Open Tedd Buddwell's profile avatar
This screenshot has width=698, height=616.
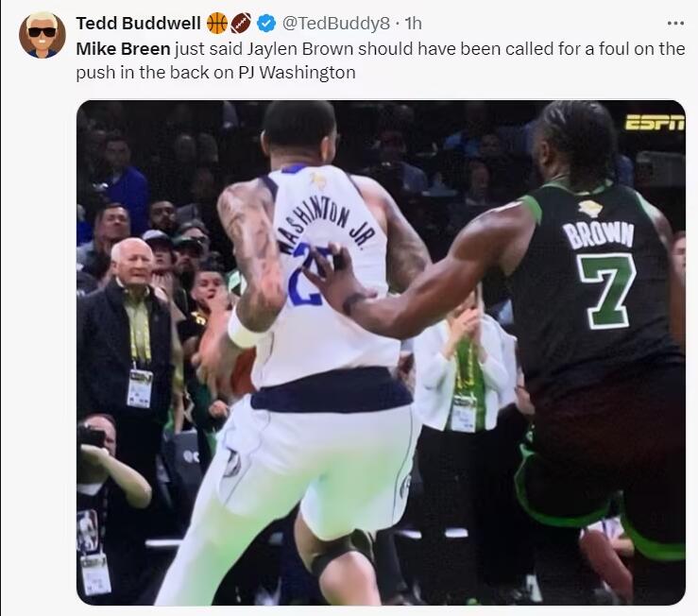[43, 35]
